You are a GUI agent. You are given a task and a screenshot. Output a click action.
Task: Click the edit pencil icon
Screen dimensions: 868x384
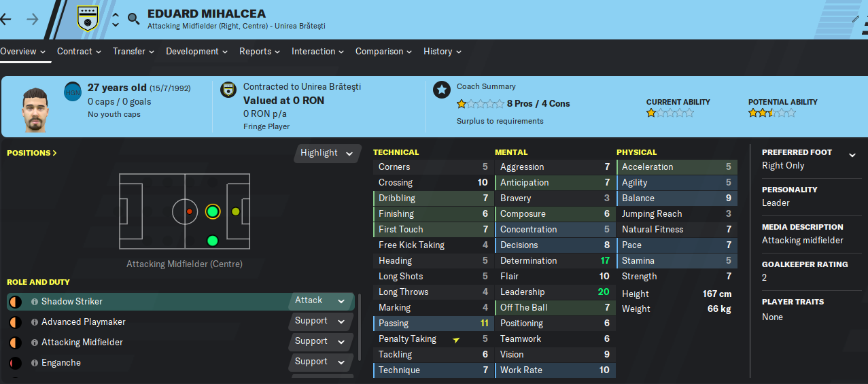point(855,19)
